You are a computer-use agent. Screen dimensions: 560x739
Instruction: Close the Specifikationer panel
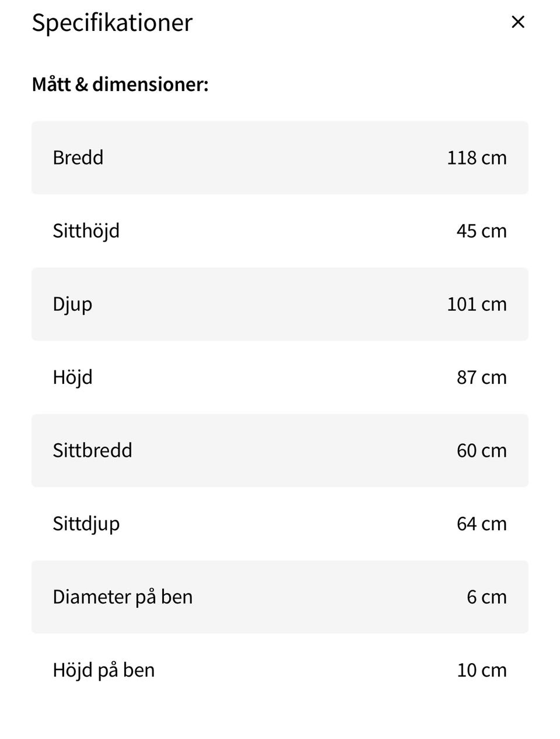pyautogui.click(x=517, y=22)
